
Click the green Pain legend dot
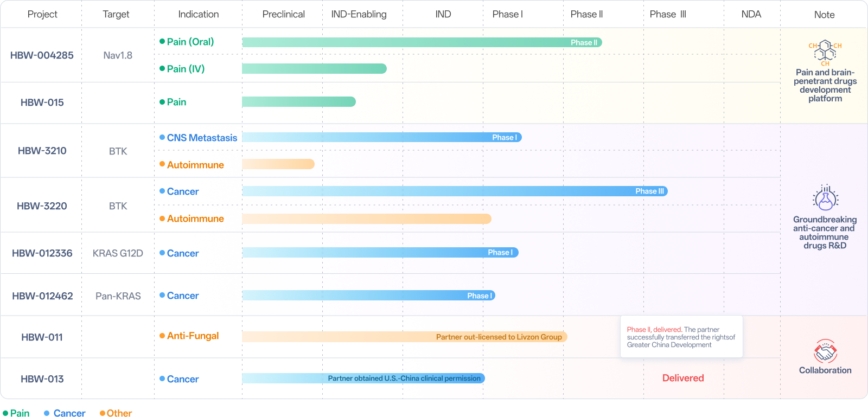tap(5, 413)
